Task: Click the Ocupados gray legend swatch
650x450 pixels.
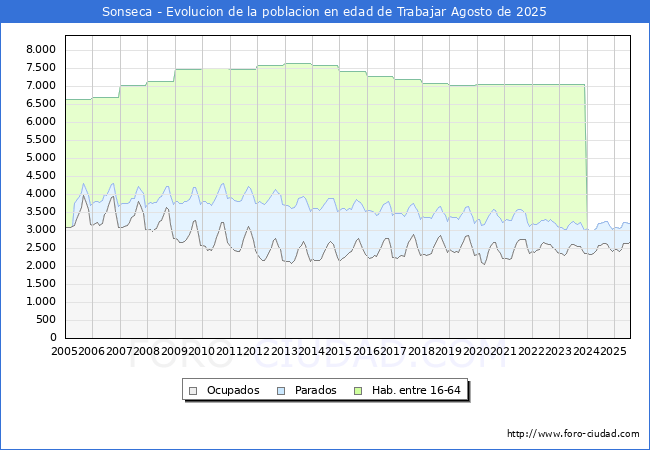Action: pos(195,390)
